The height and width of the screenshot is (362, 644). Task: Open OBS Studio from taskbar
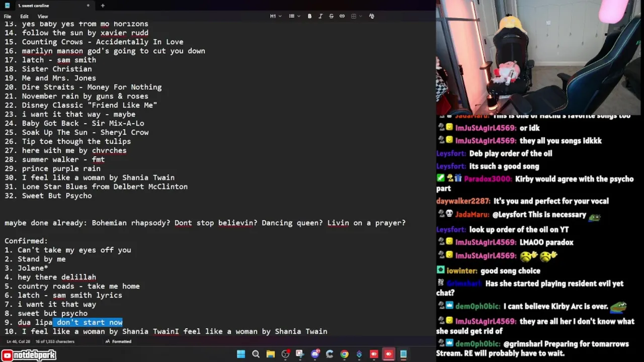coord(285,354)
